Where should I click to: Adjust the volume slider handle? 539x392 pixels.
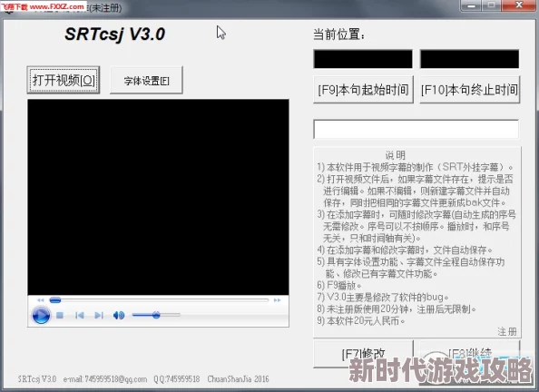[x=156, y=315]
